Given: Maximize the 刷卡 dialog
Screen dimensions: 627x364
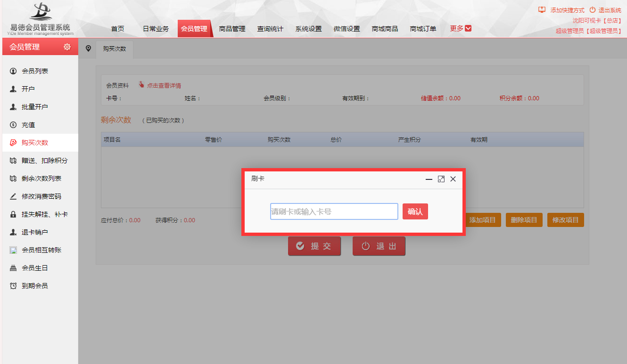Looking at the screenshot, I should coord(441,179).
